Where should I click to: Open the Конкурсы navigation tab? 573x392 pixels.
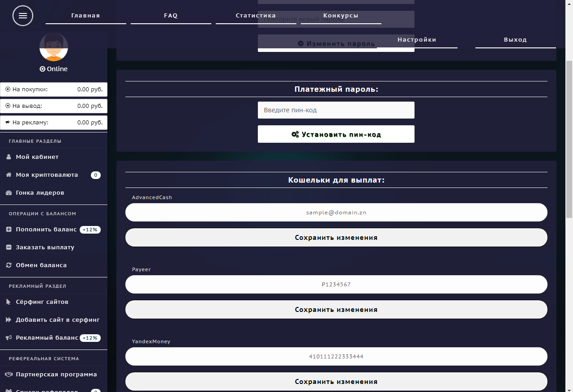(x=341, y=16)
